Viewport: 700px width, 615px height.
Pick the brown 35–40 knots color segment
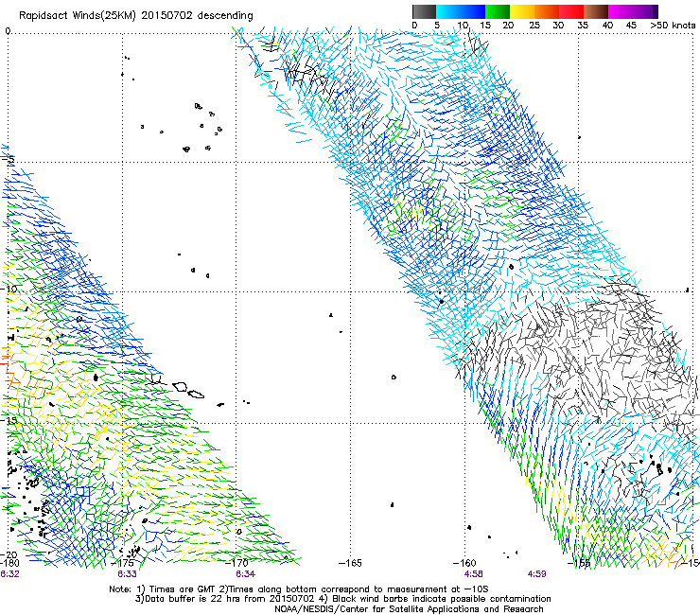(x=596, y=11)
